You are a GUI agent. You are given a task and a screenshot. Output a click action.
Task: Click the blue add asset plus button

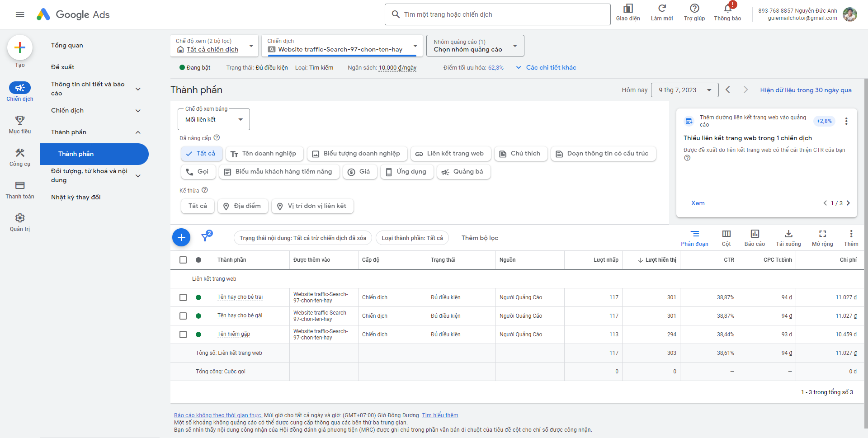[181, 237]
